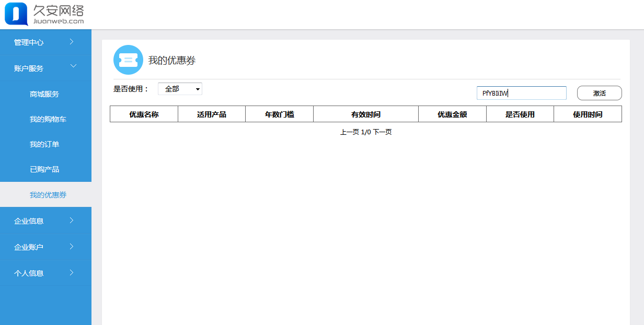Open the 我的订单 menu item
This screenshot has height=325, width=644.
point(45,144)
